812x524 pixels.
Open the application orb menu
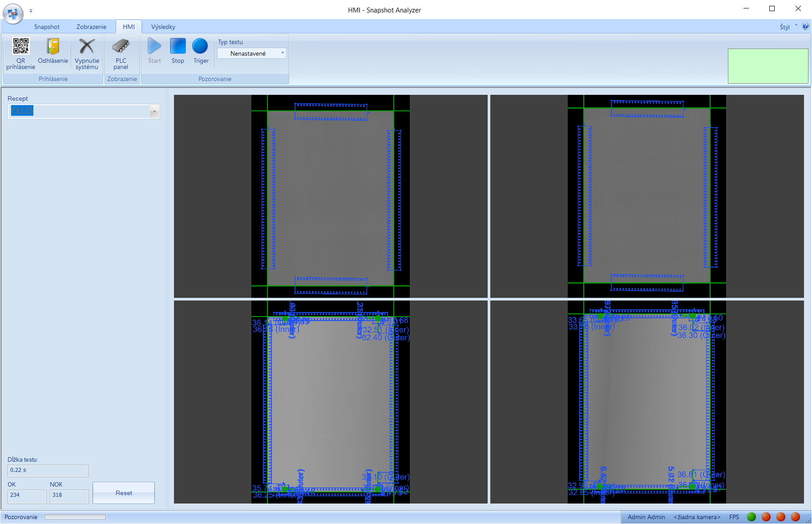13,13
